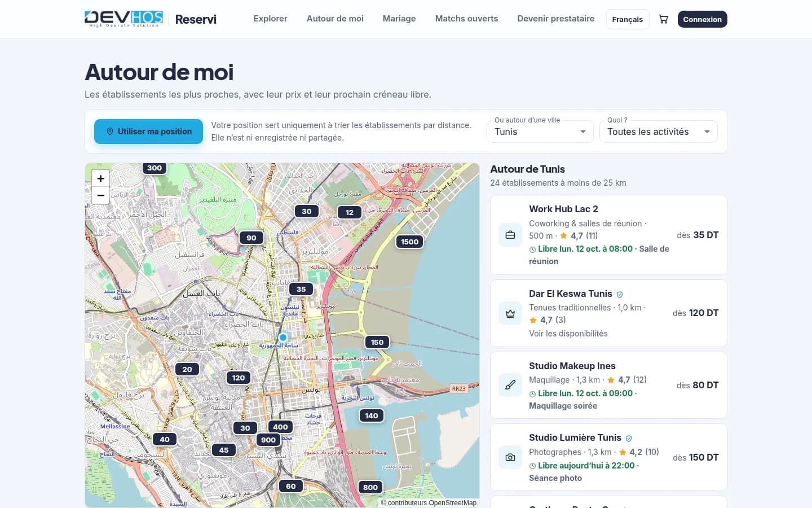Navigate to Matchs ouverts
Image resolution: width=812 pixels, height=508 pixels.
tap(467, 19)
